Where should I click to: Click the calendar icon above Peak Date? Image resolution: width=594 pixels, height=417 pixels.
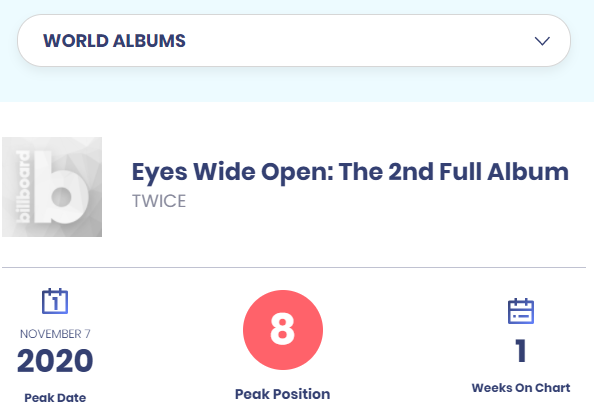pyautogui.click(x=55, y=301)
